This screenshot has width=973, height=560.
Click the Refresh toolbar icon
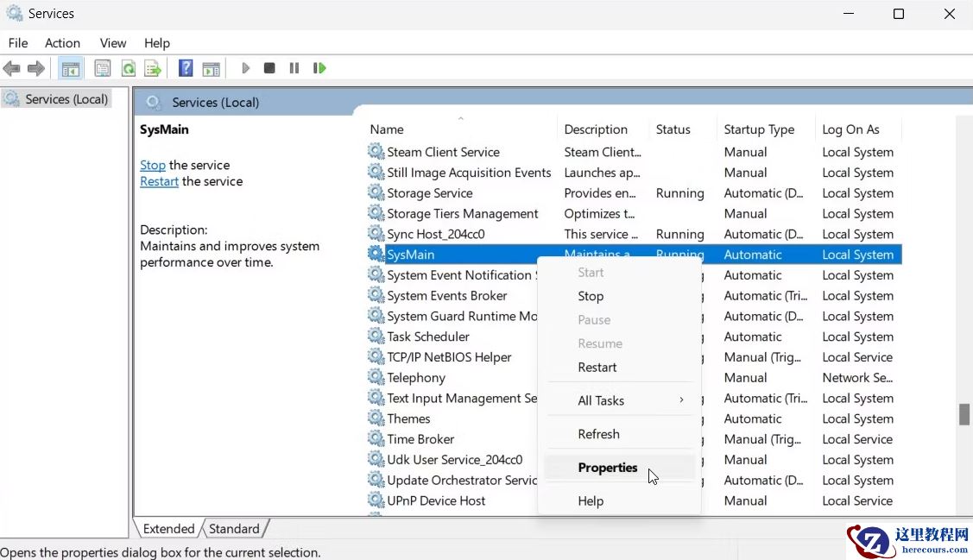click(x=127, y=67)
